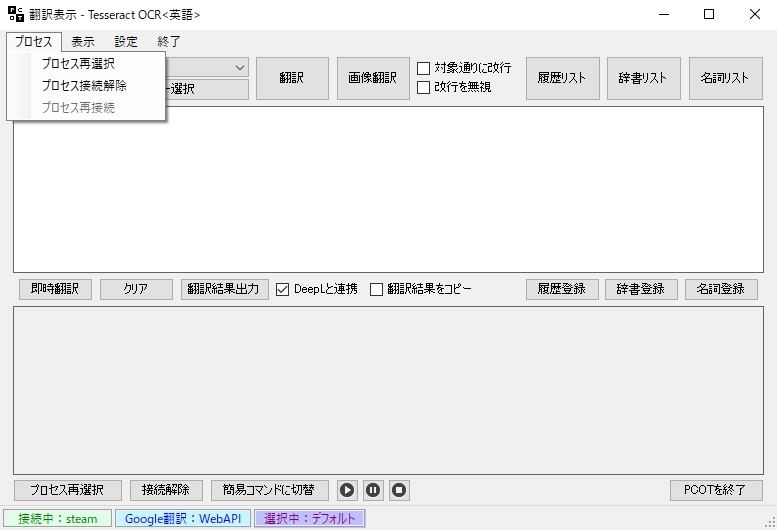This screenshot has height=530, width=777.
Task: Open the 辞書リスト button
Action: tap(644, 78)
